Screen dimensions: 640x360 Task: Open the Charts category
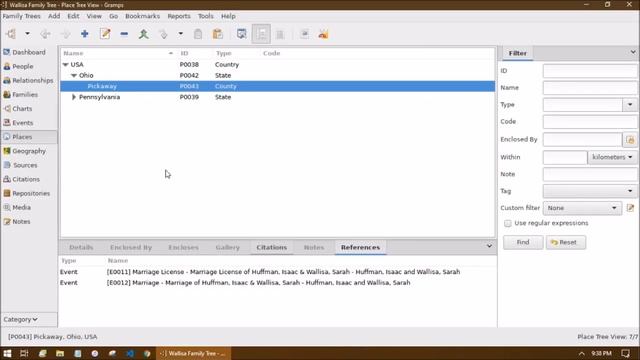click(29, 109)
